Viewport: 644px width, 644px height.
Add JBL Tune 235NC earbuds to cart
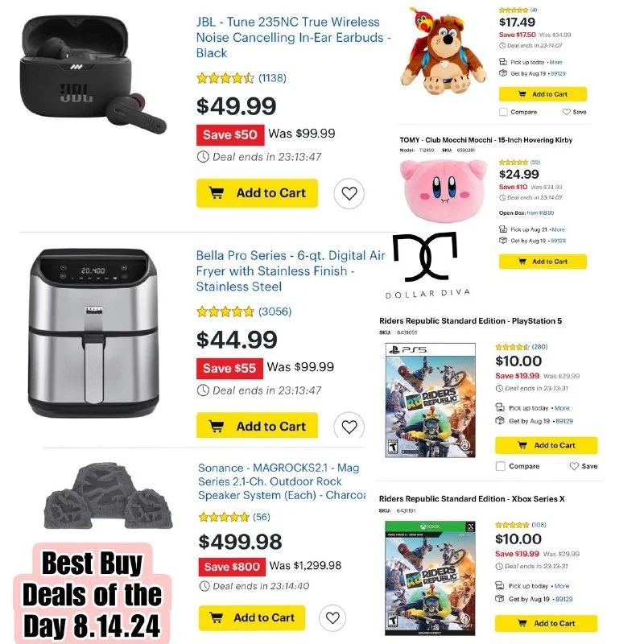[257, 193]
